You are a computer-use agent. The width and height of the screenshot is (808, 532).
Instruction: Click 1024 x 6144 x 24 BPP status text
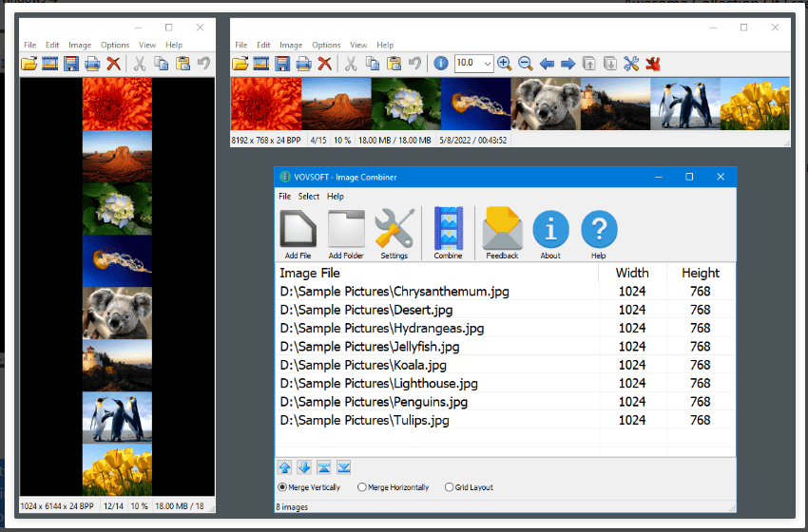click(x=57, y=506)
